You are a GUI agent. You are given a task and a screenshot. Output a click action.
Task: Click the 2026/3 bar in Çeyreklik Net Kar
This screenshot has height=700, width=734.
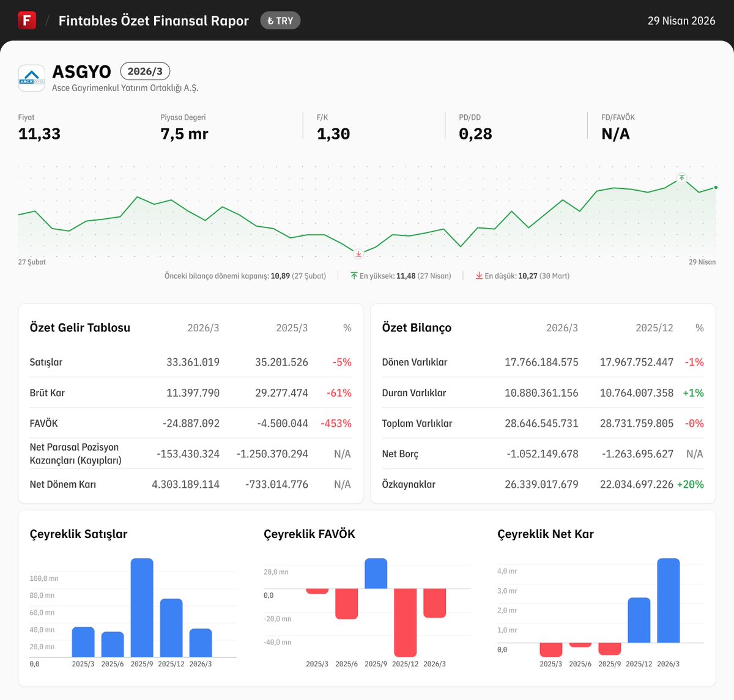click(669, 600)
